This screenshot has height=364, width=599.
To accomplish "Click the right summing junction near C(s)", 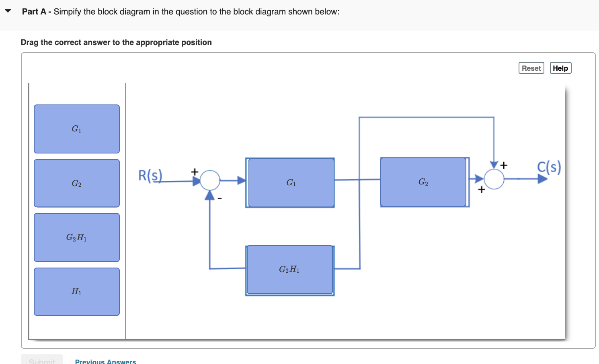I will [494, 179].
